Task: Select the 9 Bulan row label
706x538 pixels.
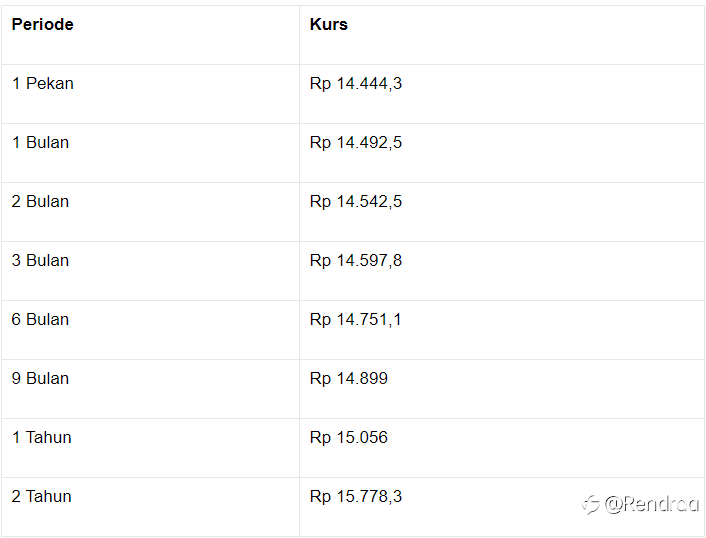Action: pos(41,378)
